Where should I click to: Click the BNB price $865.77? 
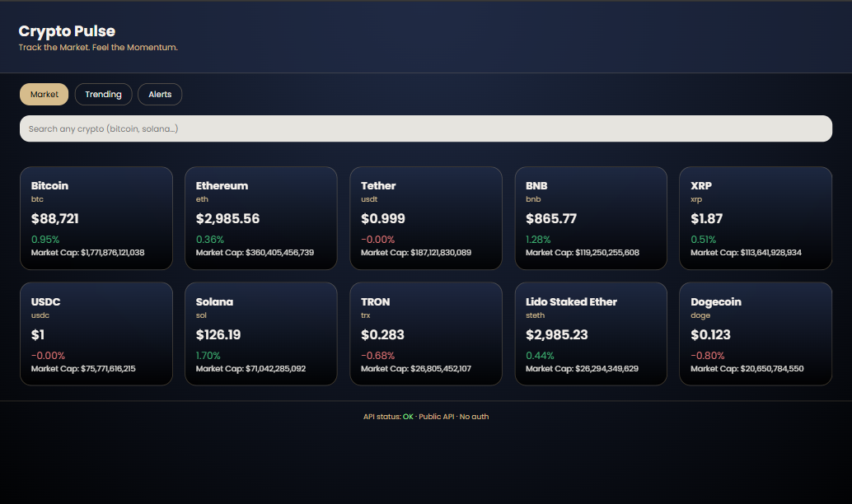pyautogui.click(x=551, y=219)
